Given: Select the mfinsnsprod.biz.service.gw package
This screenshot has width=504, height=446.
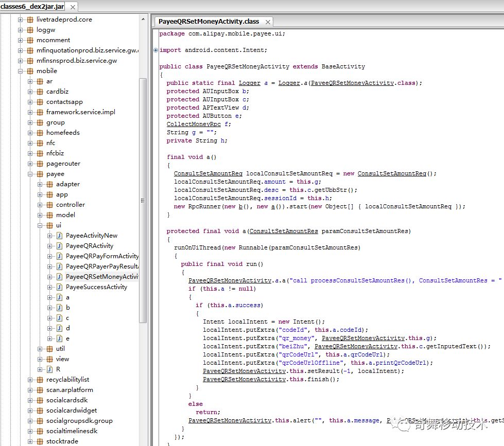Looking at the screenshot, I should (77, 61).
